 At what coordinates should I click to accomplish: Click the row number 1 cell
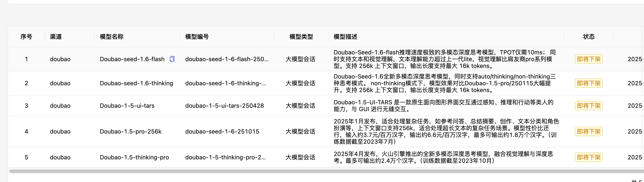point(26,59)
